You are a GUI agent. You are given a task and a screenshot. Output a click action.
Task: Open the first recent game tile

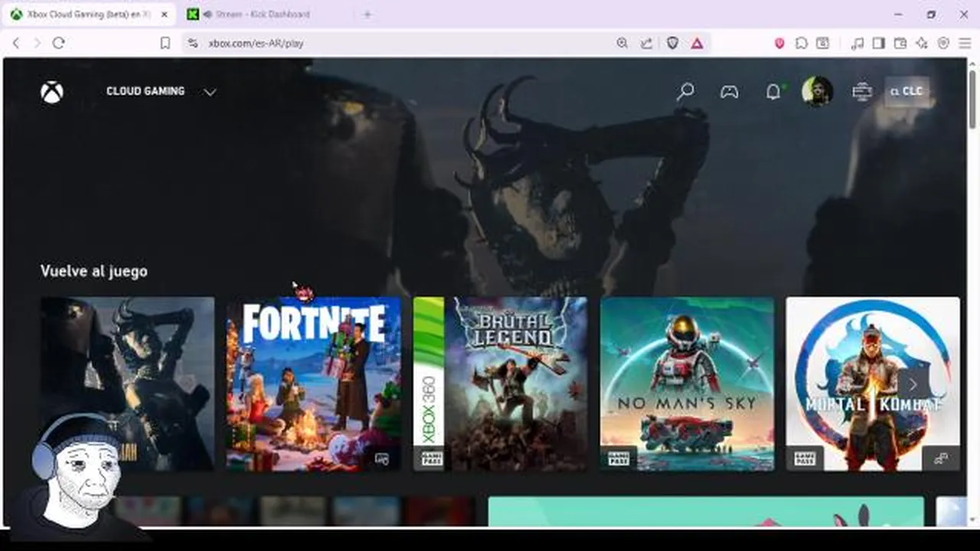pyautogui.click(x=127, y=383)
